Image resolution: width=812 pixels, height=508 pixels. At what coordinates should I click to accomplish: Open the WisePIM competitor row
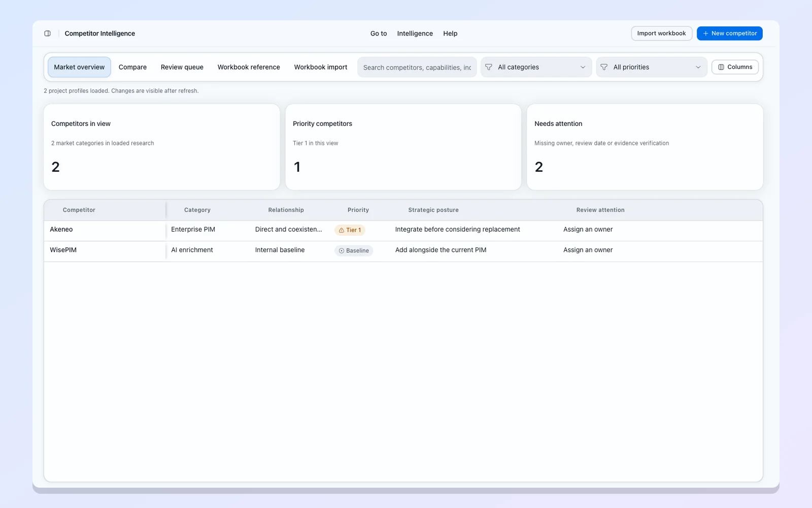click(x=403, y=251)
